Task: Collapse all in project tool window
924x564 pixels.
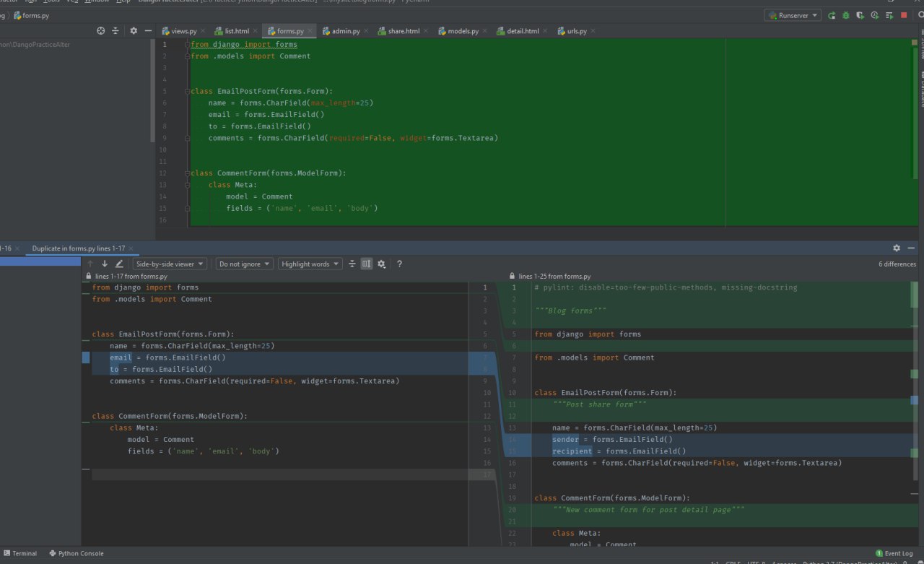Action: 115,31
